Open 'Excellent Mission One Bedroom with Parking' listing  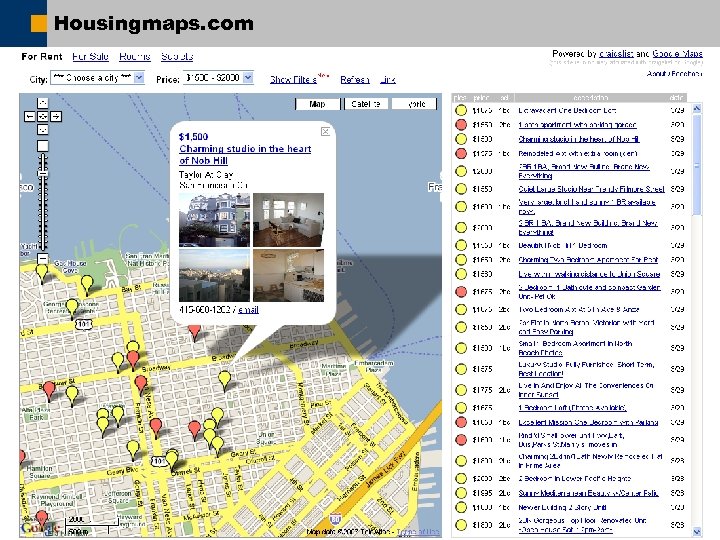[588, 422]
